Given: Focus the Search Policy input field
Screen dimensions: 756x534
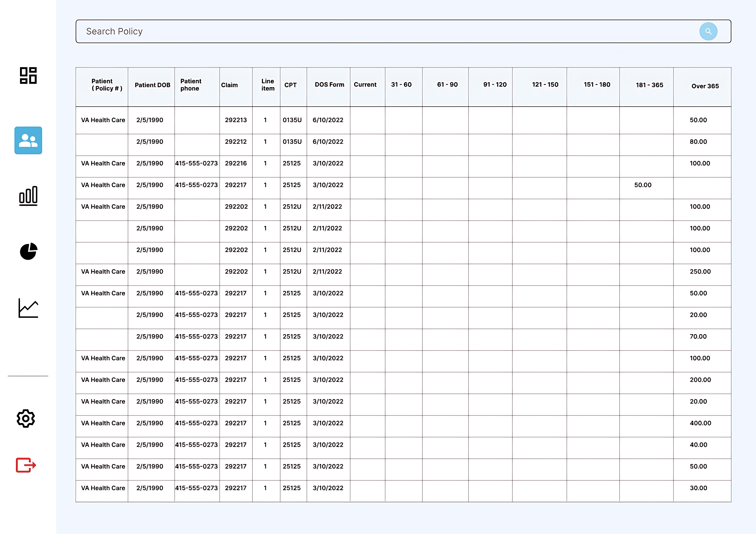Looking at the screenshot, I should click(403, 31).
